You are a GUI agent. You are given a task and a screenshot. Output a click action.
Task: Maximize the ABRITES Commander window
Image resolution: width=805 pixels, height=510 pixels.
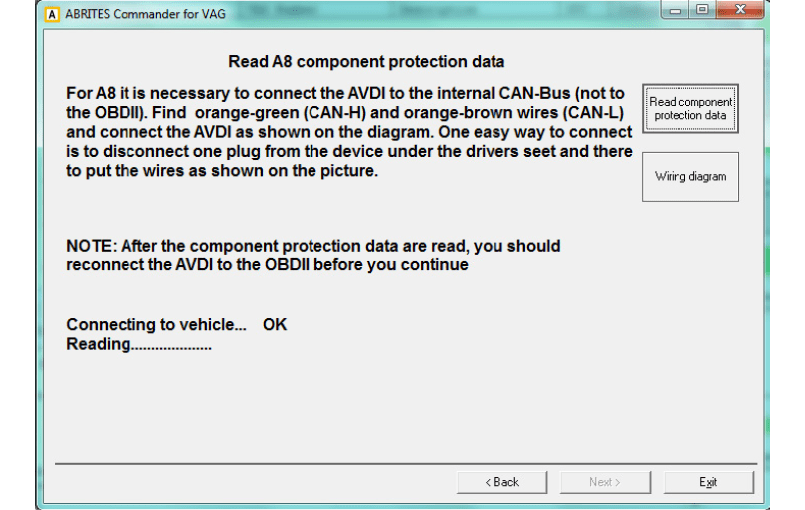pyautogui.click(x=702, y=13)
